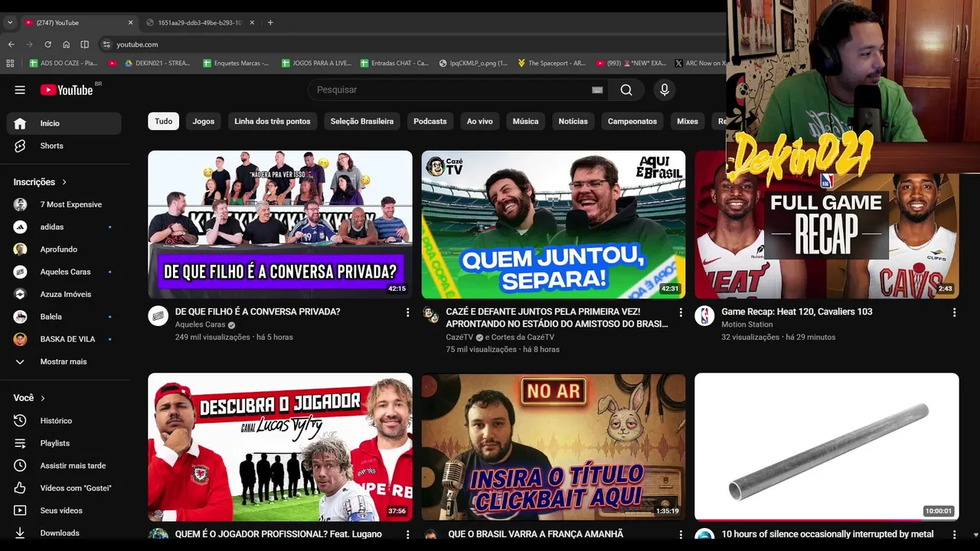980x551 pixels.
Task: Click the youtube.com address bar
Action: [413, 44]
